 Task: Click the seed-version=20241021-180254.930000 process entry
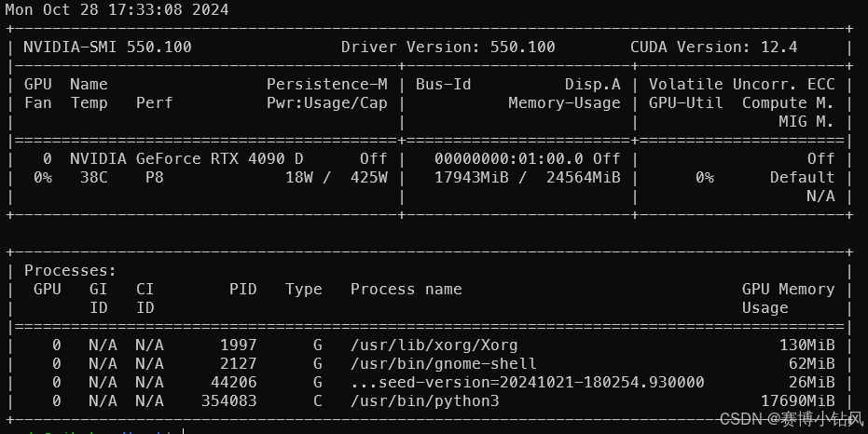coord(527,382)
